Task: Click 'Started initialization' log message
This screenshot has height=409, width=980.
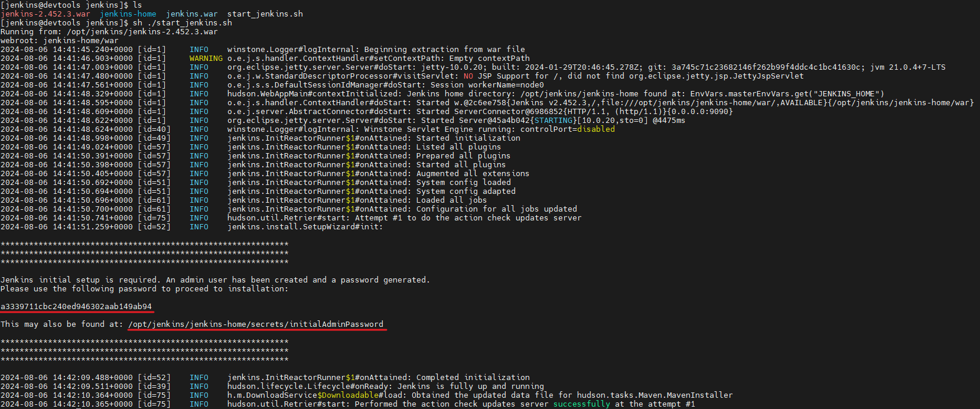Action: pos(468,138)
